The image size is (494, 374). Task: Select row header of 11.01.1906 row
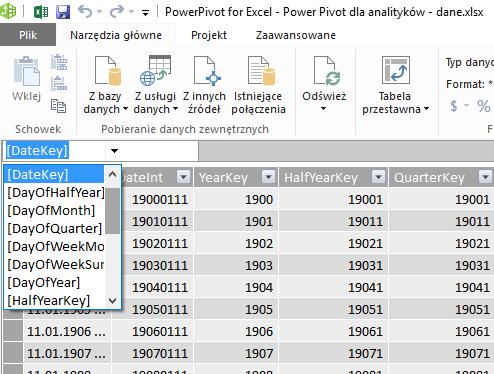(x=13, y=331)
